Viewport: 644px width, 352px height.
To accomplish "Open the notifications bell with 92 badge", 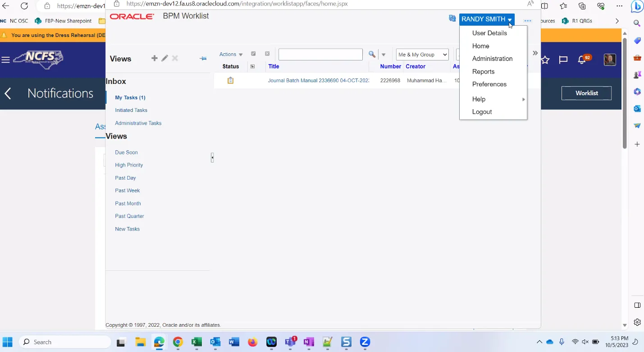I will 582,60.
